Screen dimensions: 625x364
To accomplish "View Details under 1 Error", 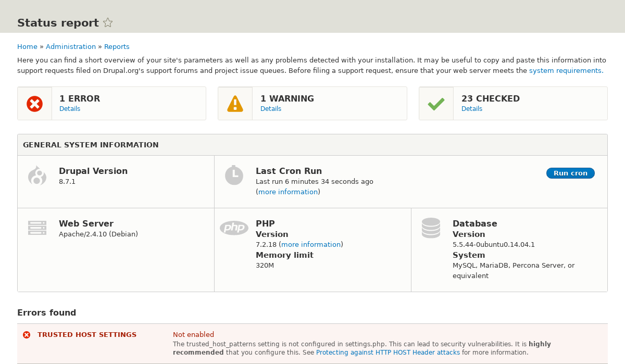I will click(x=70, y=109).
